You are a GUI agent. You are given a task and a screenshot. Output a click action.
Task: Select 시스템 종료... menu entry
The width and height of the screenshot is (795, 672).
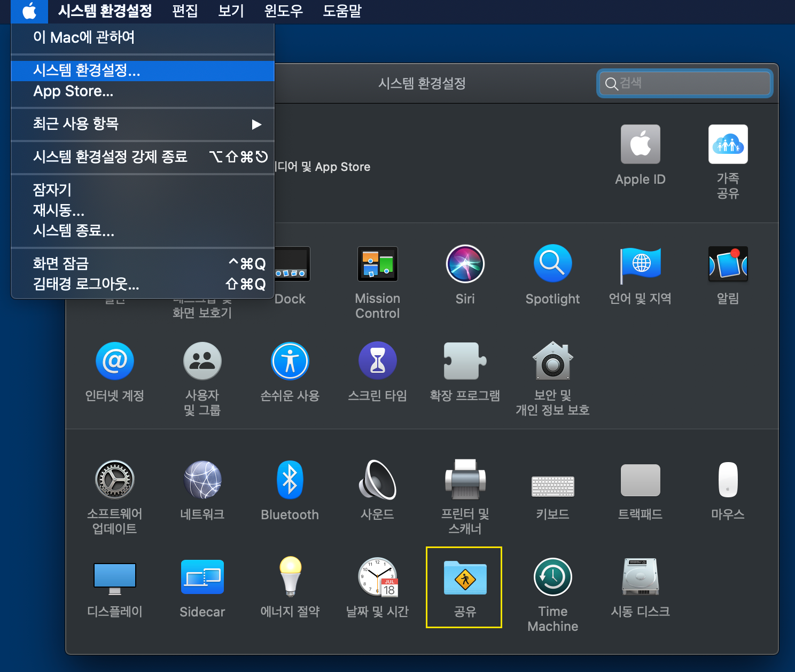(143, 231)
